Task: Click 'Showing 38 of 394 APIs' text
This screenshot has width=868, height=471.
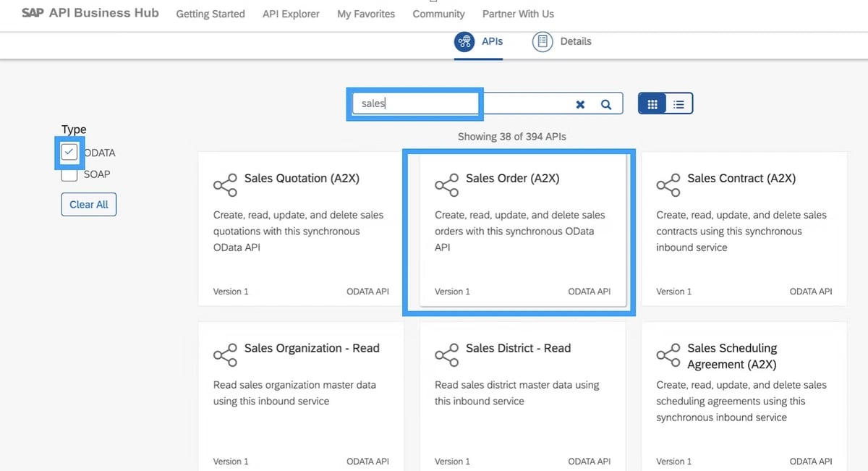Action: point(512,136)
